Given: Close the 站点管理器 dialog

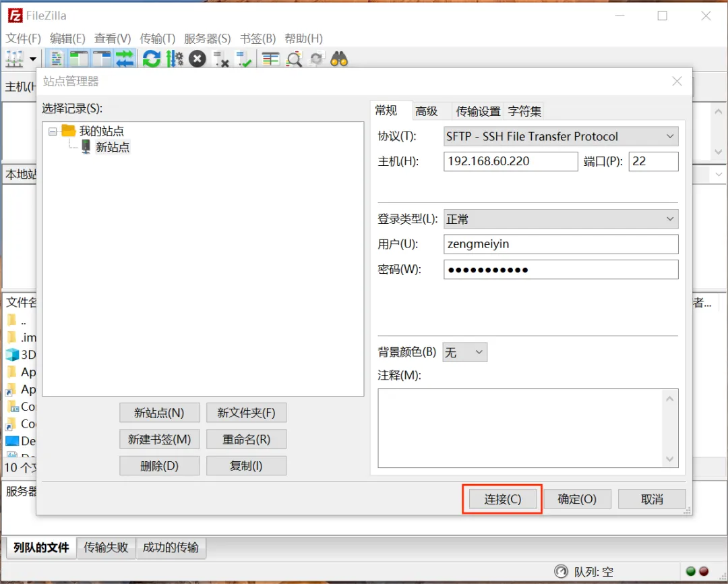Looking at the screenshot, I should pos(677,82).
